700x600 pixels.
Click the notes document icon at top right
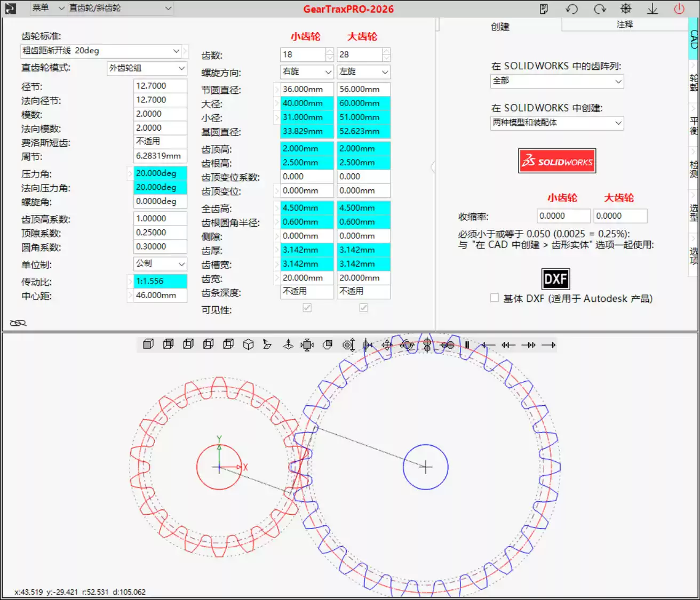(x=545, y=9)
